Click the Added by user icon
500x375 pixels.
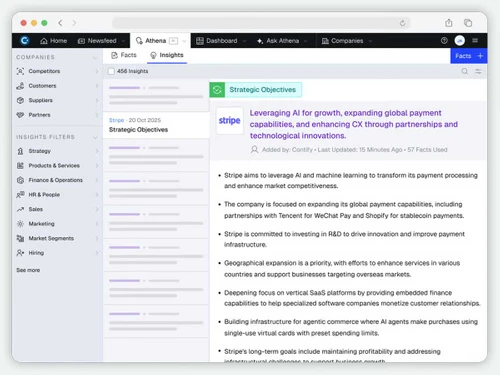[254, 150]
